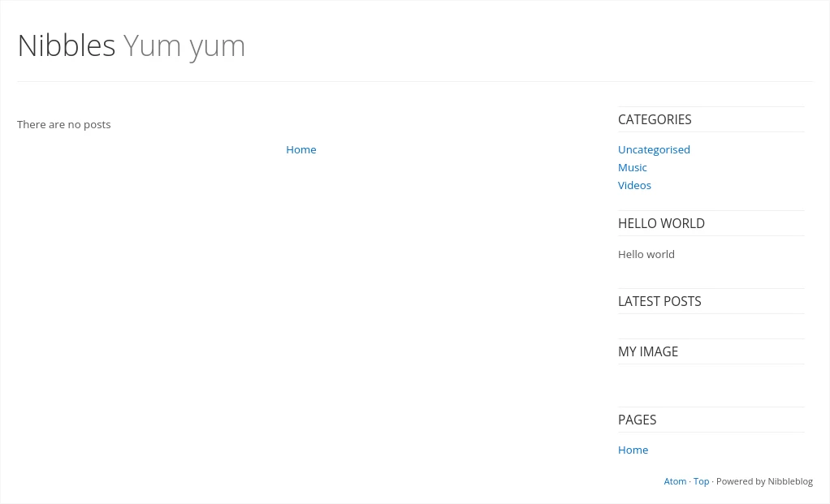The width and height of the screenshot is (830, 504).
Task: Click the LATEST POSTS heading
Action: pyautogui.click(x=659, y=301)
